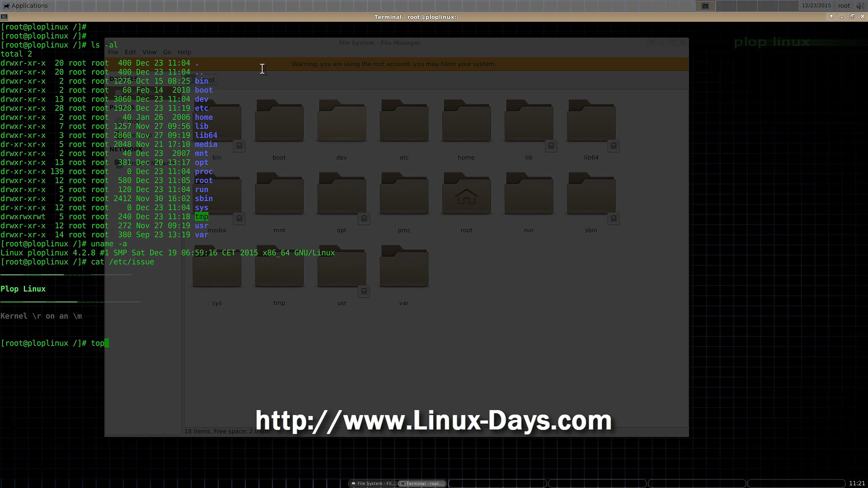Click the bold 'Plop Linux' banner text
Viewport: 868px width, 488px height.
pyautogui.click(x=23, y=289)
